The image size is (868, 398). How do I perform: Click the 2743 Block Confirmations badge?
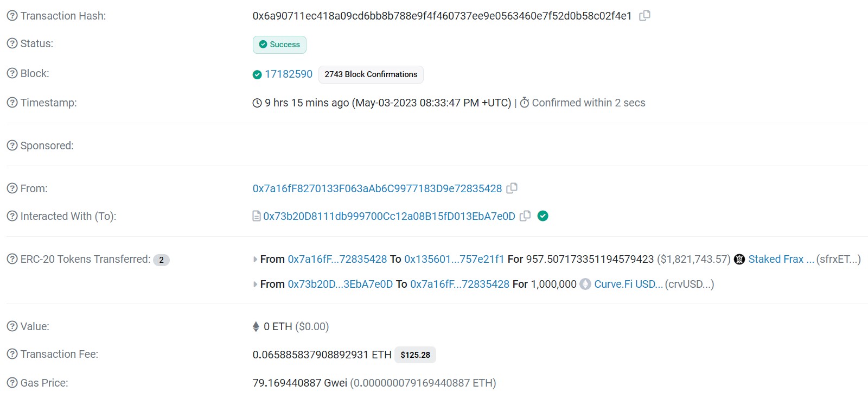point(371,74)
